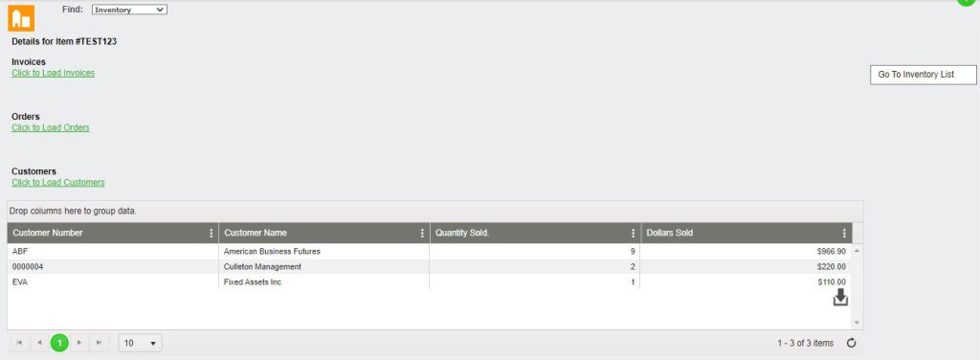The image size is (980, 360).
Task: Click to Load Orders link
Action: coord(51,127)
